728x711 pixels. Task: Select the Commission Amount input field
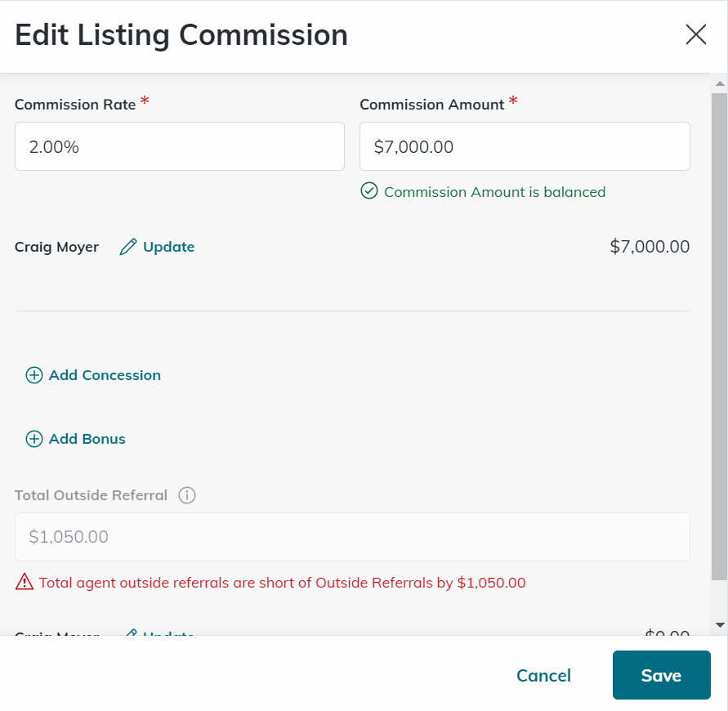click(x=525, y=145)
